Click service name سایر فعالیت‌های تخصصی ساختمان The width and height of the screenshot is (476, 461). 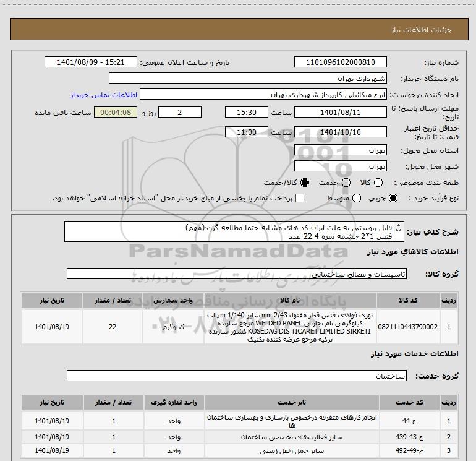pyautogui.click(x=292, y=437)
